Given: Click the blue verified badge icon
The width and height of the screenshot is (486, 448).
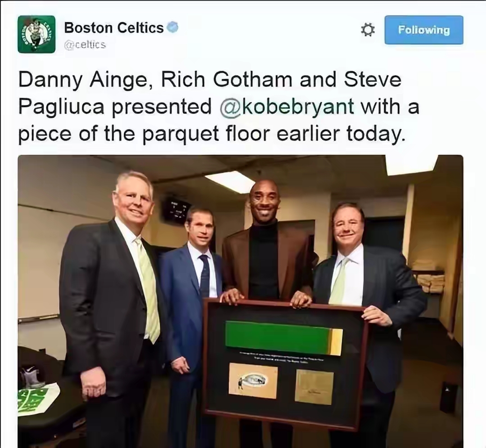Looking at the screenshot, I should click(173, 27).
